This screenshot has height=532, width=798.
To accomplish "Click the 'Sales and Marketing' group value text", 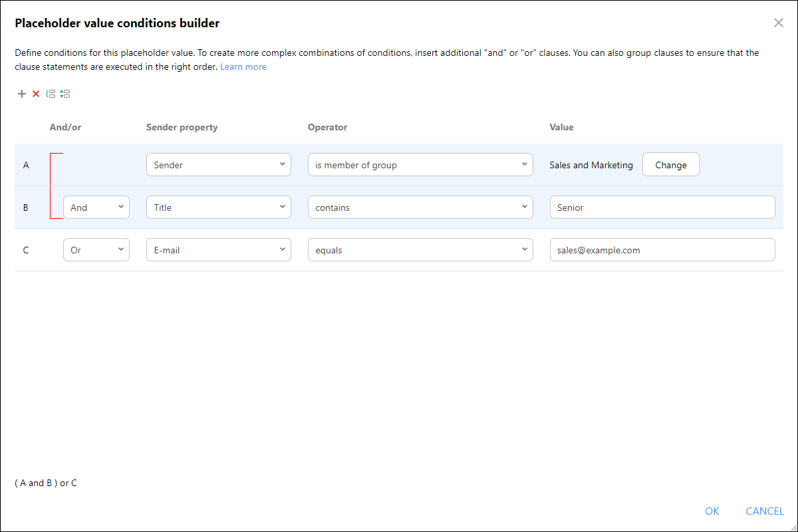I will pyautogui.click(x=591, y=165).
